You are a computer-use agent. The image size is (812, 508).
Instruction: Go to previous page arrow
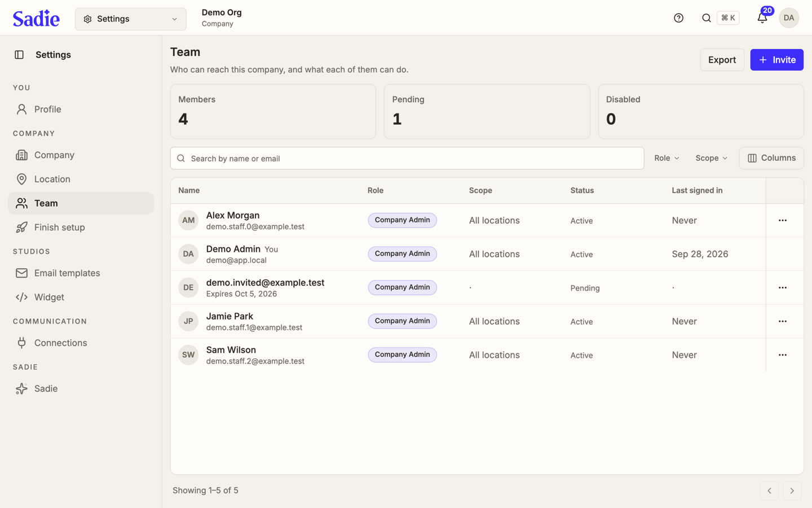pyautogui.click(x=769, y=491)
